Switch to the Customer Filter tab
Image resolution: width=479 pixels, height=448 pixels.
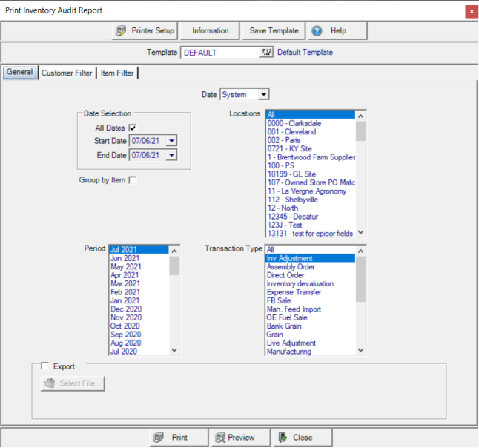67,73
